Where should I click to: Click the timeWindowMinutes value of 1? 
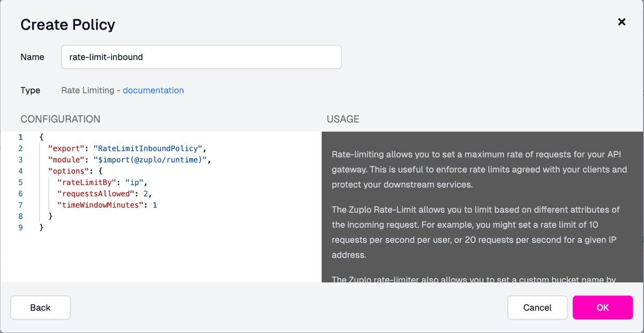pos(155,205)
